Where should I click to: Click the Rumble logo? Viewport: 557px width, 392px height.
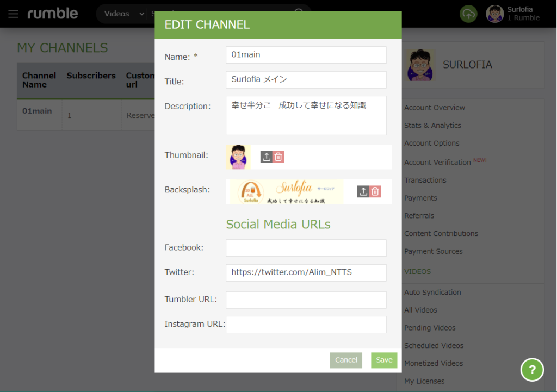(x=53, y=14)
